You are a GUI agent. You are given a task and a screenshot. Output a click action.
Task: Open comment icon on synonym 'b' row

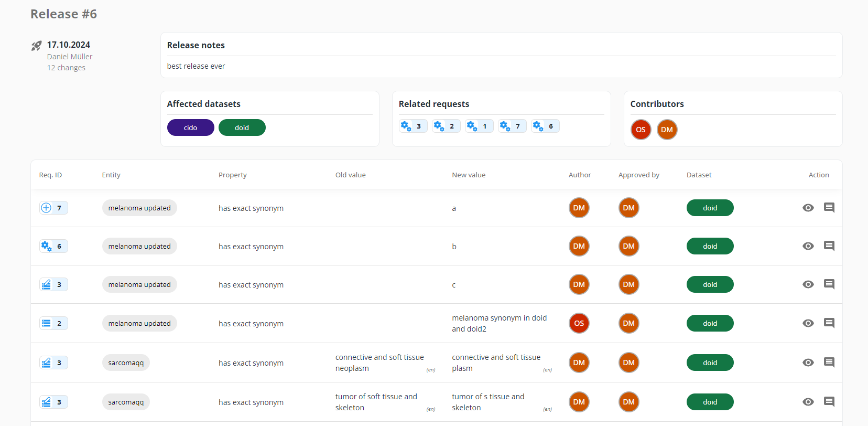coord(829,246)
